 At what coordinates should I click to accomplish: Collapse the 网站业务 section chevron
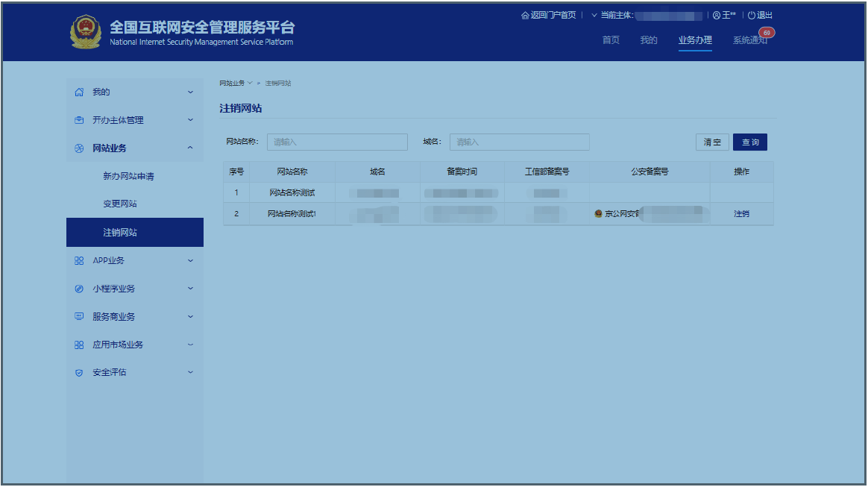point(190,148)
